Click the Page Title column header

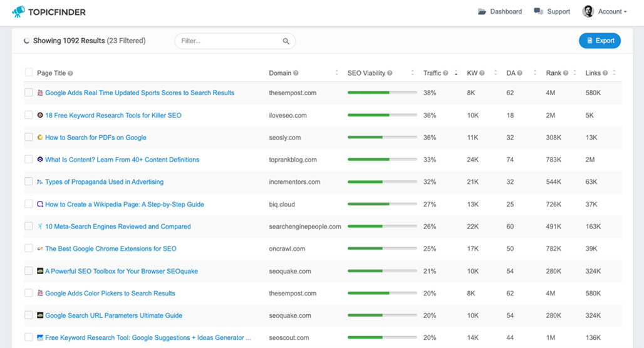[51, 73]
